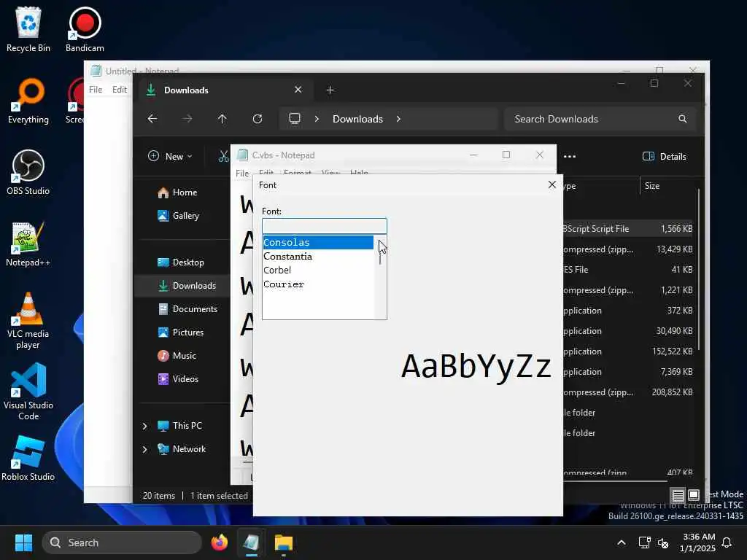This screenshot has width=747, height=560.
Task: Open the See more (three dots) menu
Action: [570, 156]
